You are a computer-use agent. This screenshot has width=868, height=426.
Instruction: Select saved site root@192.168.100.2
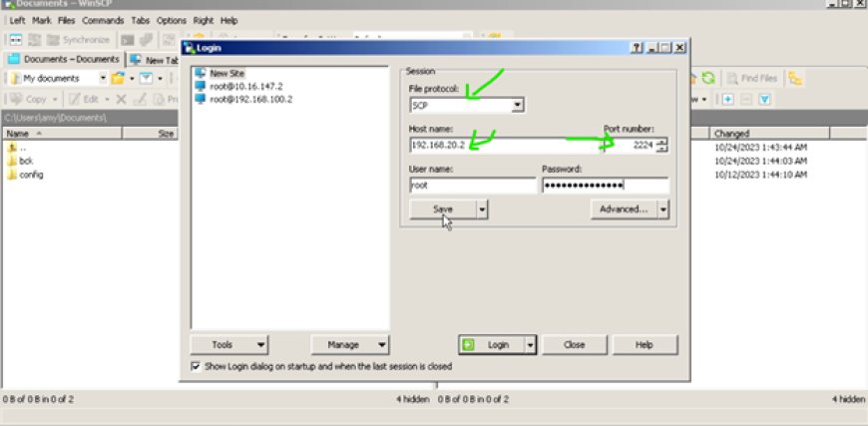click(250, 100)
